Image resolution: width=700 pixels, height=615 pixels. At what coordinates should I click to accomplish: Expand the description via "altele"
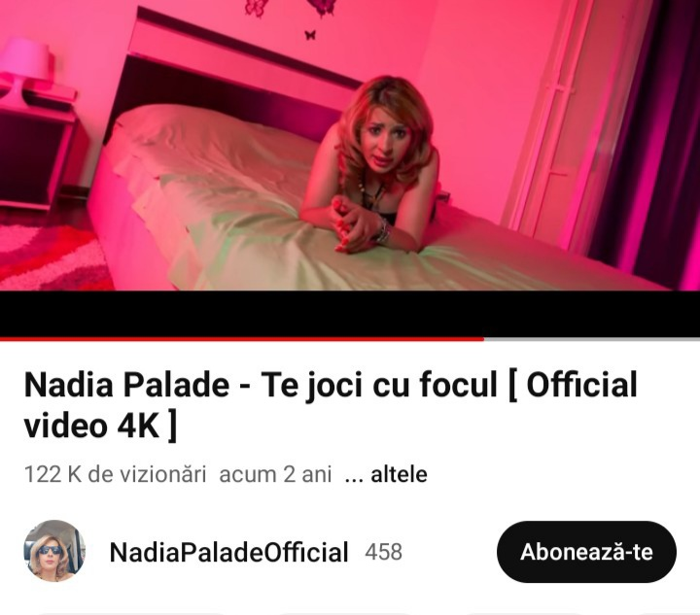point(399,474)
